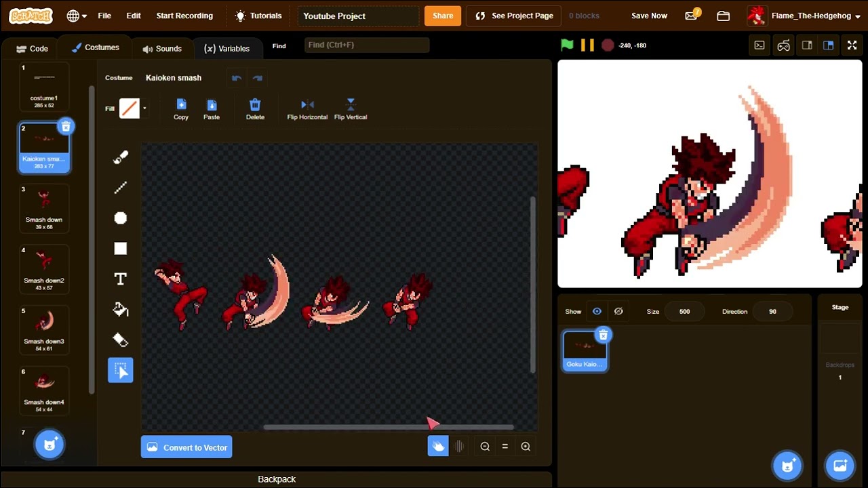Open the language globe dropdown

pyautogui.click(x=77, y=16)
